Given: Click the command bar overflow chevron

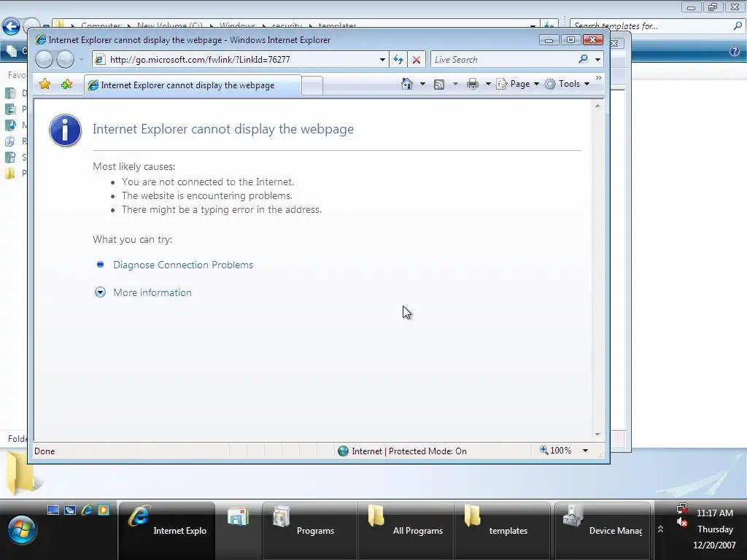Looking at the screenshot, I should (x=599, y=77).
